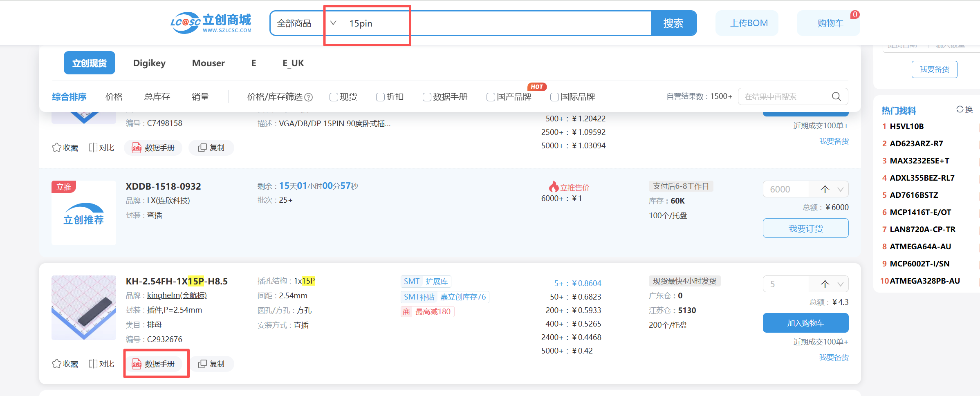The height and width of the screenshot is (396, 980).
Task: Click the 价格/库存筛选 help icon
Action: (309, 97)
